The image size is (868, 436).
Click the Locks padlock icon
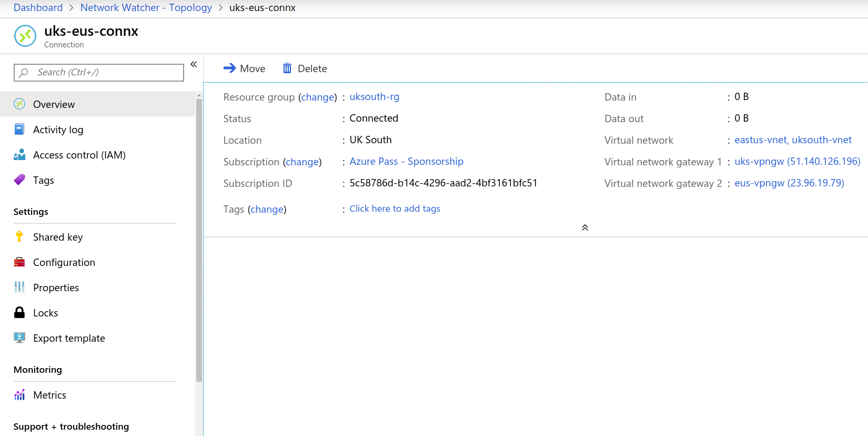pyautogui.click(x=19, y=312)
